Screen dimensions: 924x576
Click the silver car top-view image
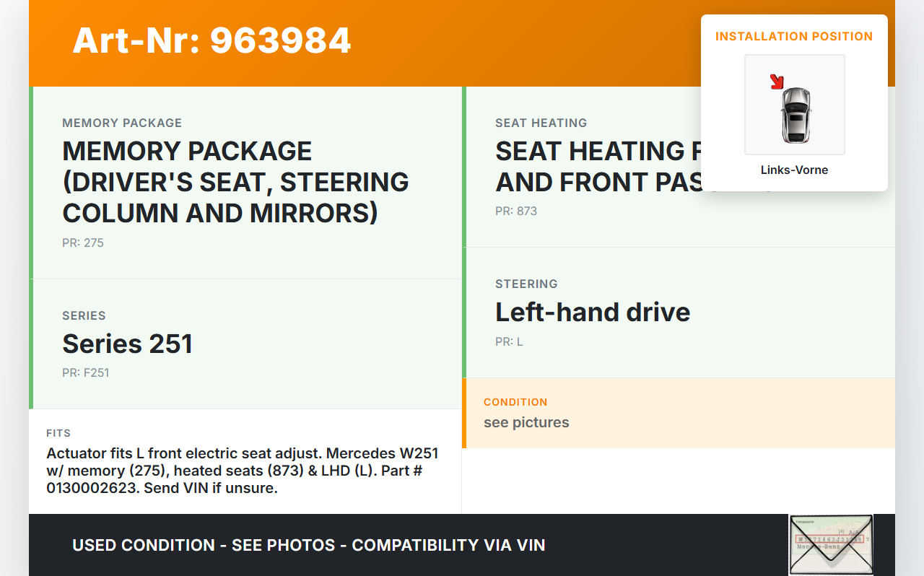pos(796,114)
